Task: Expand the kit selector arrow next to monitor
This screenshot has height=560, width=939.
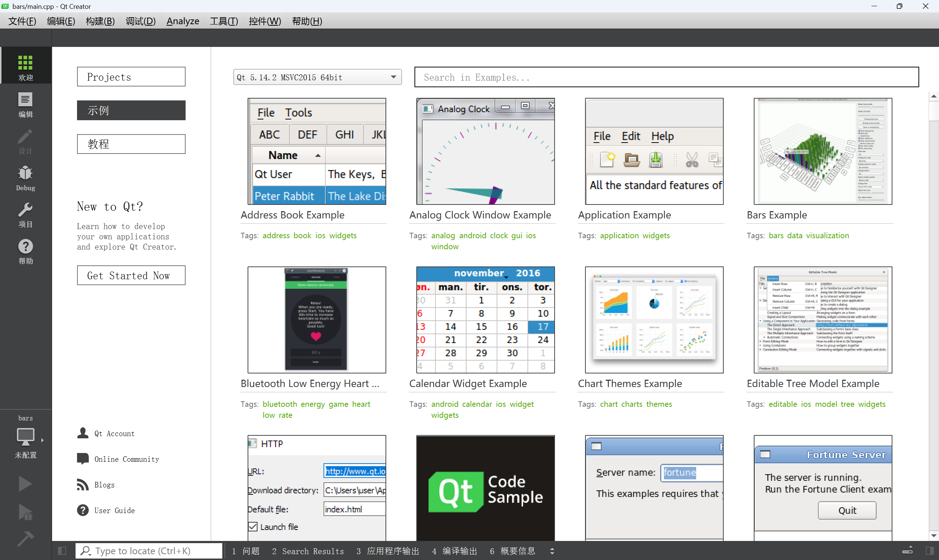Action: click(x=42, y=440)
